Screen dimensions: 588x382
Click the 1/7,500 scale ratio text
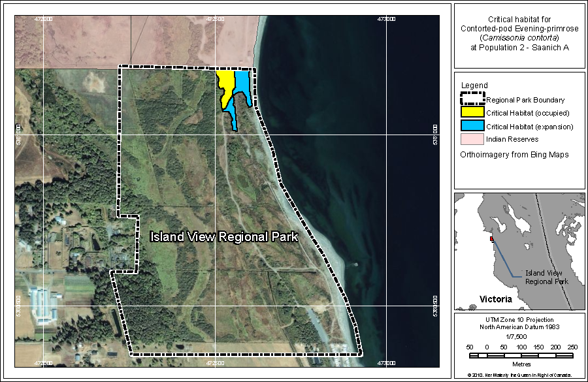(518, 336)
